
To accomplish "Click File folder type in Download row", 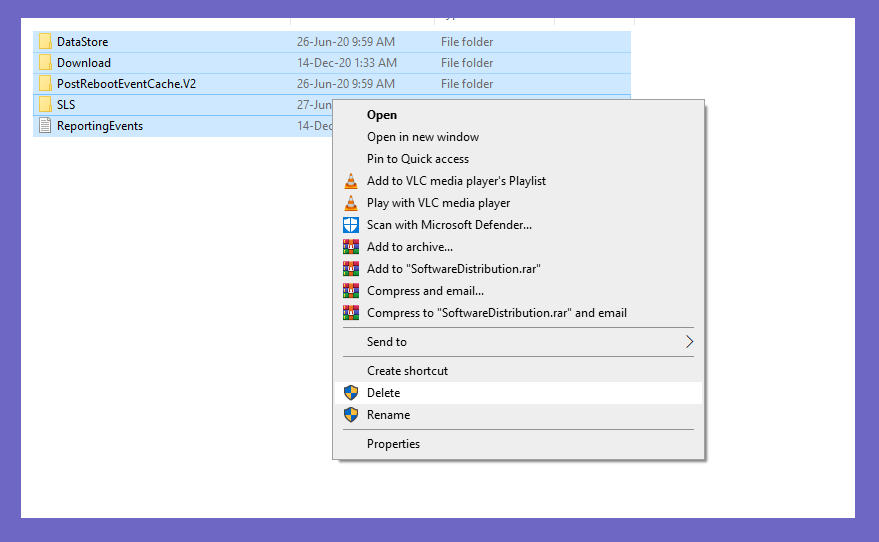I will coord(466,63).
